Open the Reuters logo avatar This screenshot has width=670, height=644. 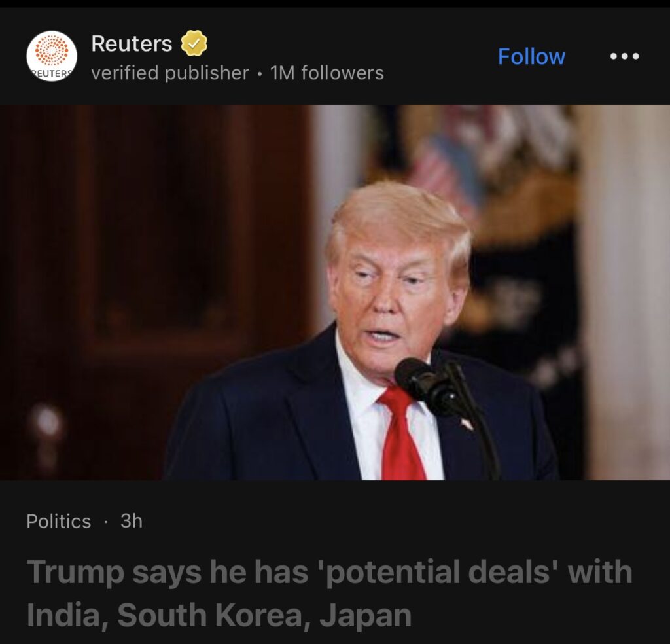(52, 56)
